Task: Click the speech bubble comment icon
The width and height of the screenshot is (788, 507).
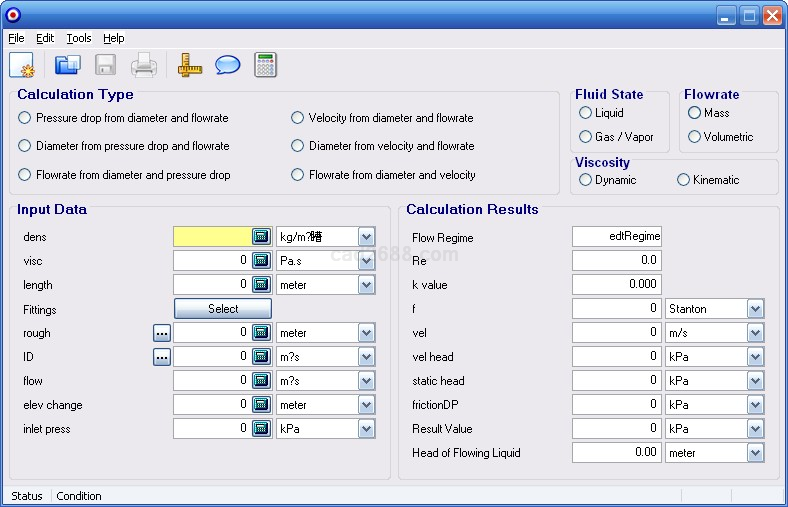Action: point(227,66)
